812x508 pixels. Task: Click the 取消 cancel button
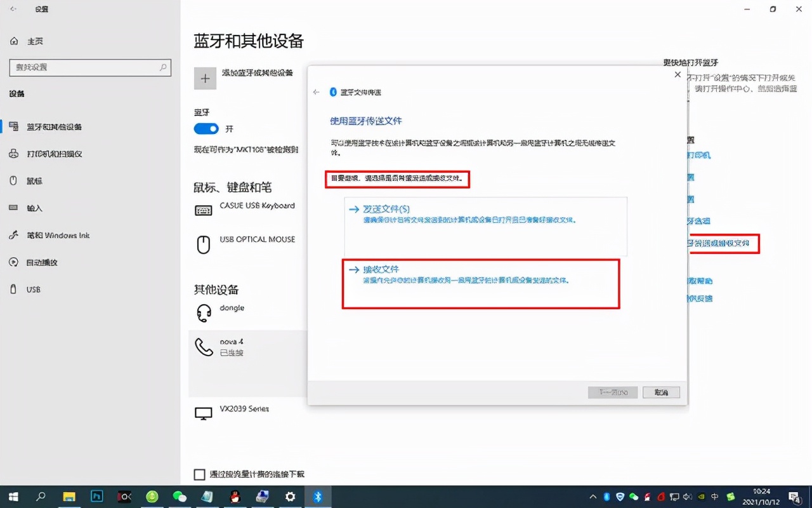point(661,392)
